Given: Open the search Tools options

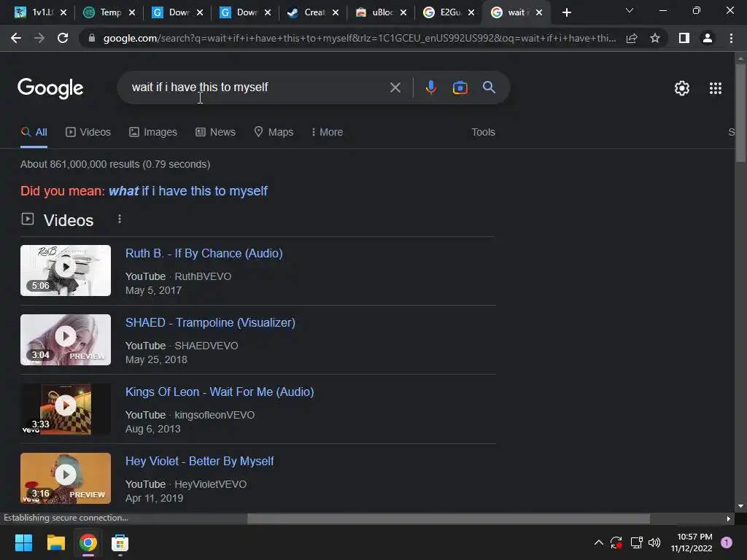Looking at the screenshot, I should coord(483,132).
